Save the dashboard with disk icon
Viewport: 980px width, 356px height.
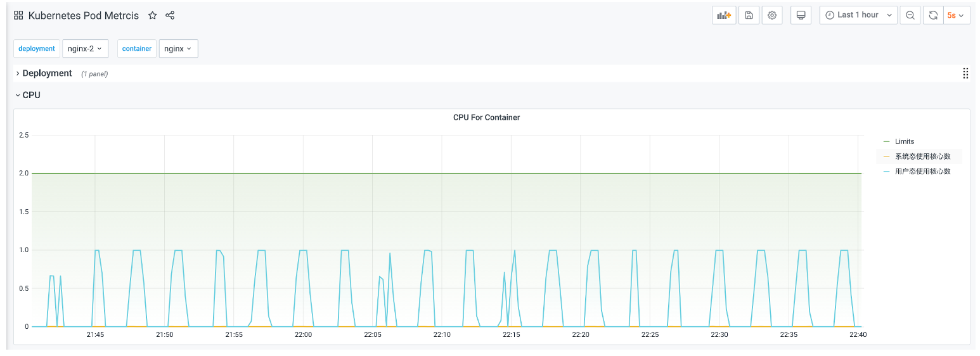click(749, 15)
